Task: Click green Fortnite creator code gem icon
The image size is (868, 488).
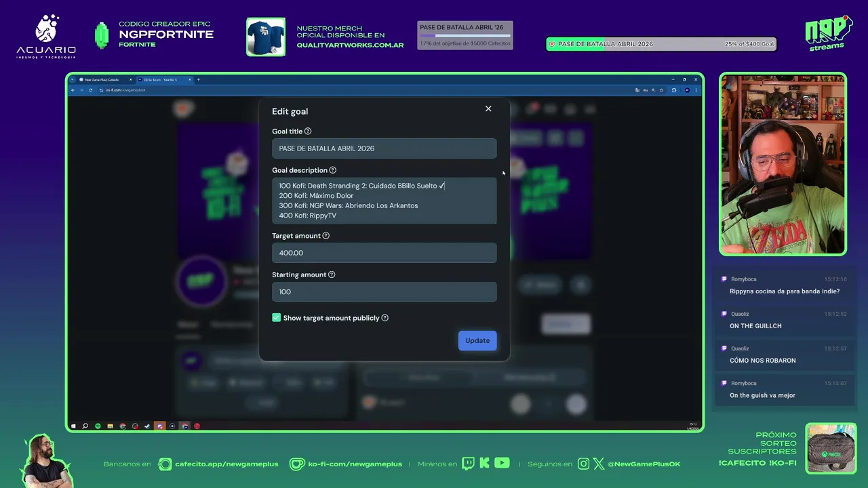Action: pyautogui.click(x=102, y=36)
